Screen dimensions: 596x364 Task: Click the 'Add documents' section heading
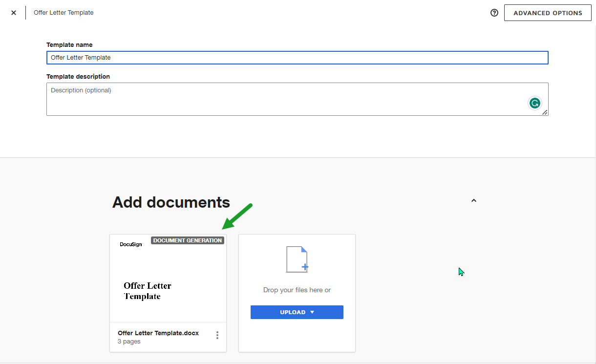click(x=171, y=202)
